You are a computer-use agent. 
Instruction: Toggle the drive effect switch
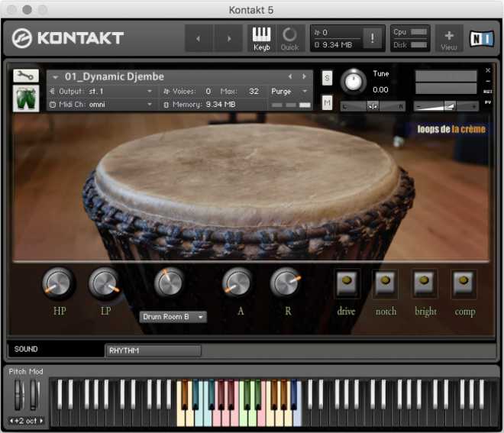pyautogui.click(x=347, y=283)
